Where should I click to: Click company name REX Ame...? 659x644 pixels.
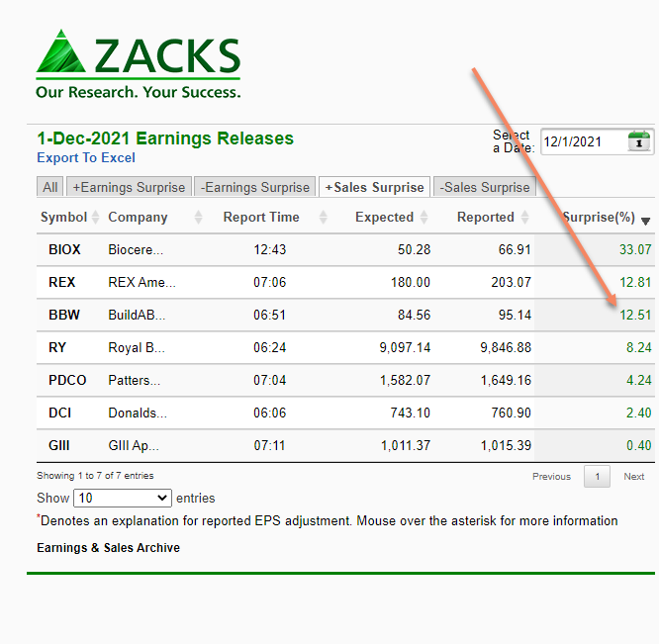click(141, 282)
